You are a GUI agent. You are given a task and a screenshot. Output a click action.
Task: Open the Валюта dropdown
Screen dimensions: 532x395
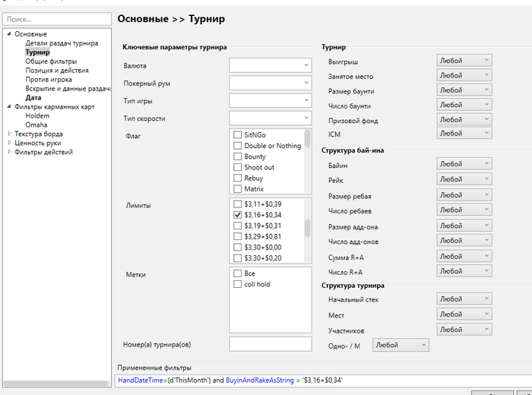pyautogui.click(x=270, y=66)
